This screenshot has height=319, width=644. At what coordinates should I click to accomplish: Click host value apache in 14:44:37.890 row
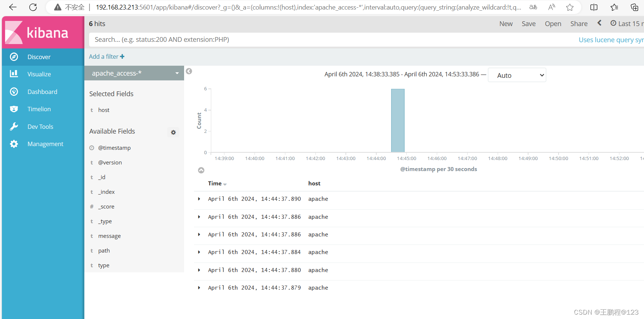(x=318, y=199)
